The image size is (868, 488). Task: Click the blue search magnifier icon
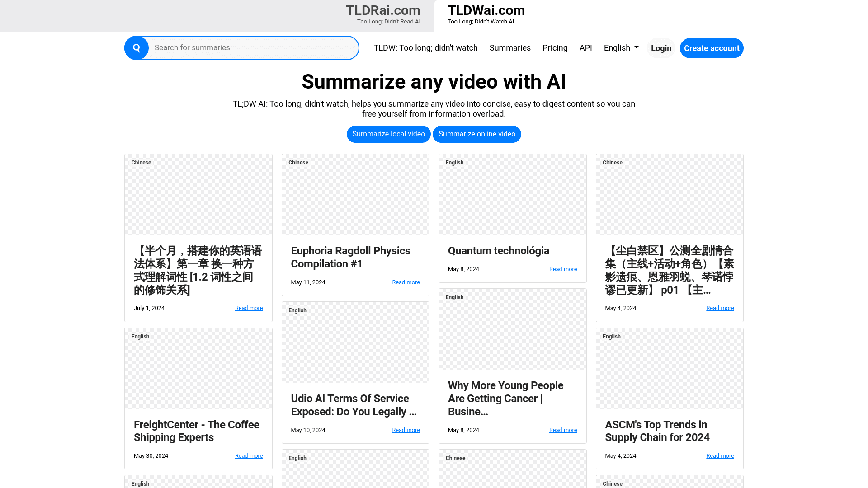point(137,48)
